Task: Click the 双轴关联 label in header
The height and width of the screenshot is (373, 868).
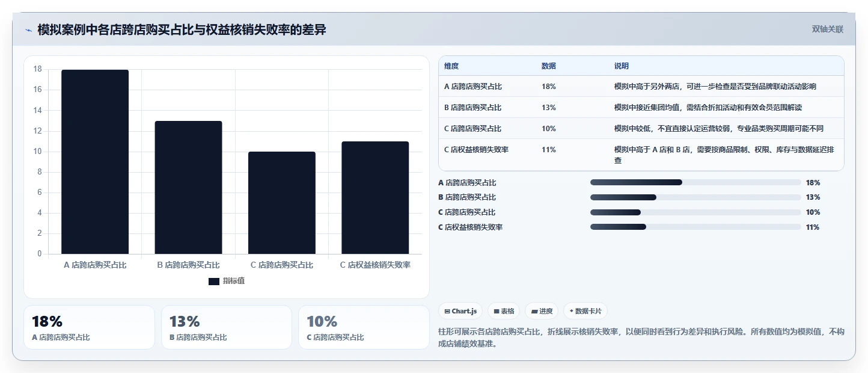Action: (828, 29)
